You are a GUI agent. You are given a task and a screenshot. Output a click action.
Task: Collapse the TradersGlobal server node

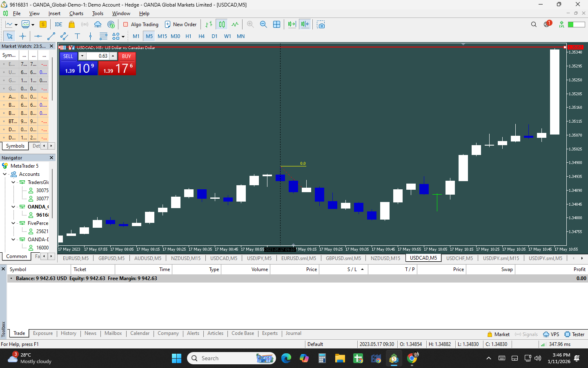[x=13, y=182]
